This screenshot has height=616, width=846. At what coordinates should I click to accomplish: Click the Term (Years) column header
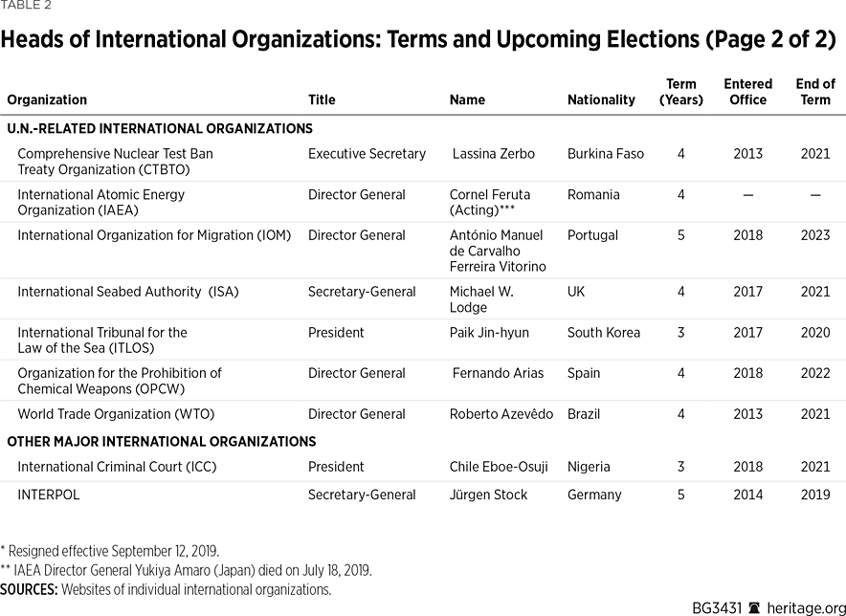pyautogui.click(x=681, y=92)
